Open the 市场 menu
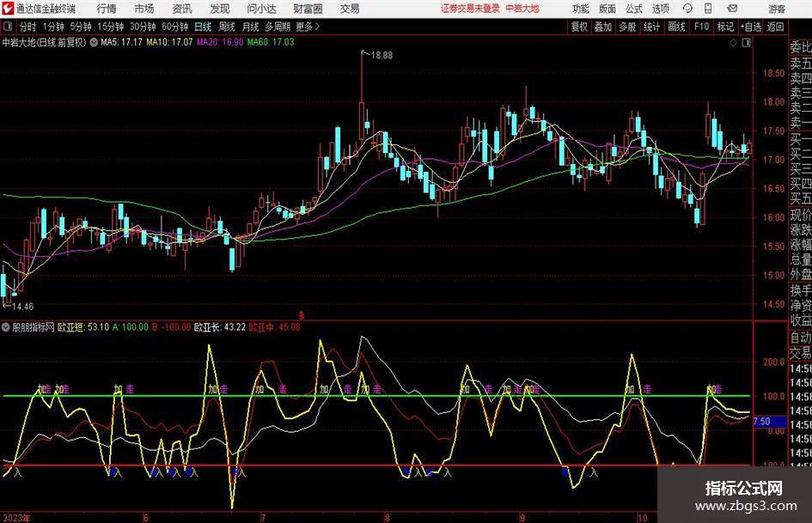 pyautogui.click(x=144, y=9)
